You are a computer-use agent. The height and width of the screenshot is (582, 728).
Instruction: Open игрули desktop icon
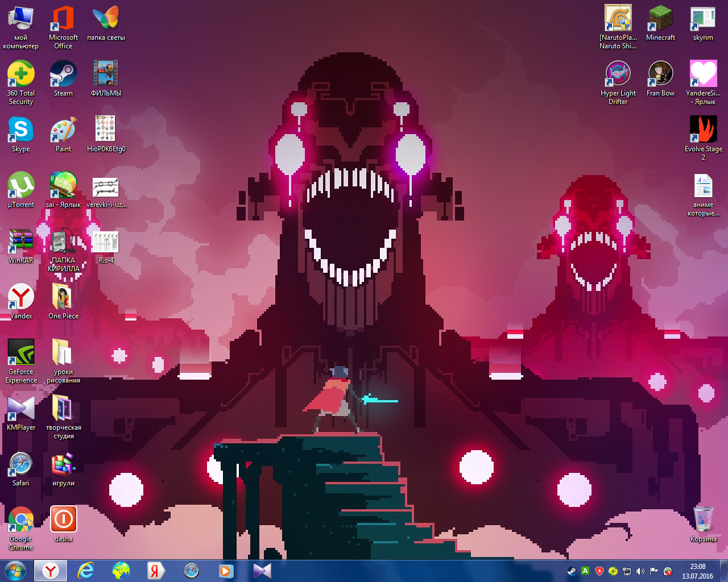point(63,469)
